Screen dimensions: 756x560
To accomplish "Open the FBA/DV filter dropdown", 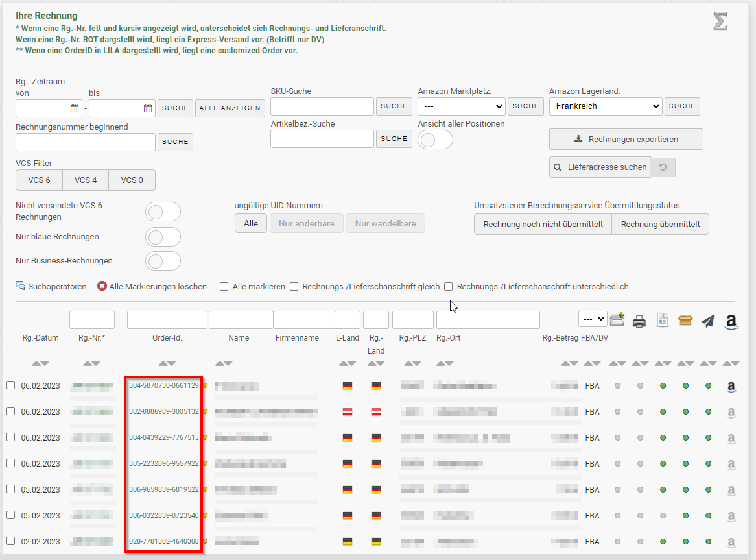I will click(x=593, y=319).
